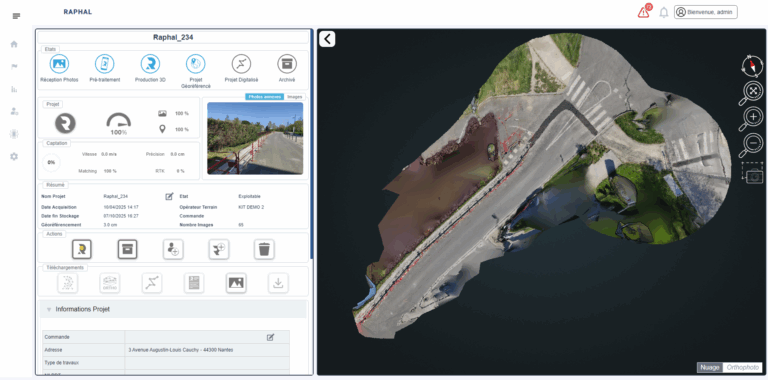Select Pré-traitement state icon
The width and height of the screenshot is (768, 380).
(104, 64)
